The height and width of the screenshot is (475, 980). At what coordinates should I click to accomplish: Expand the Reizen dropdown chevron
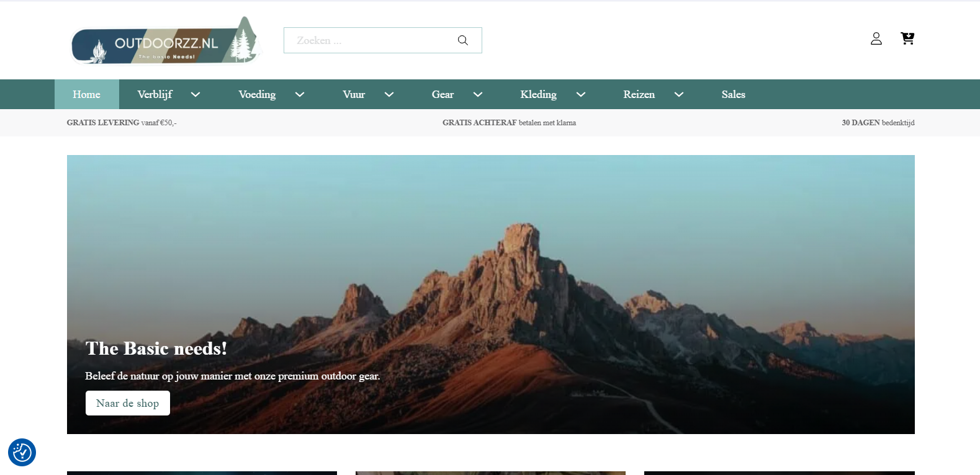coord(679,94)
